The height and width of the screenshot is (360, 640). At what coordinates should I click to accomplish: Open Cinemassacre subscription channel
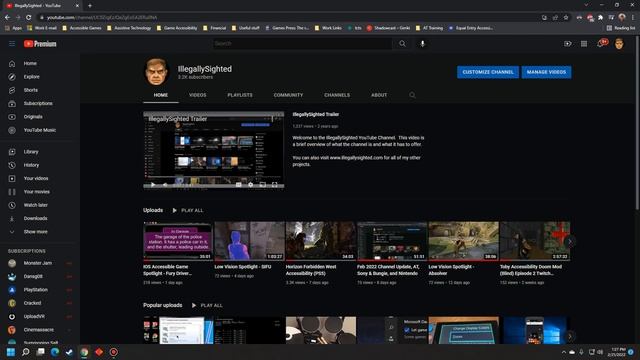tap(40, 330)
